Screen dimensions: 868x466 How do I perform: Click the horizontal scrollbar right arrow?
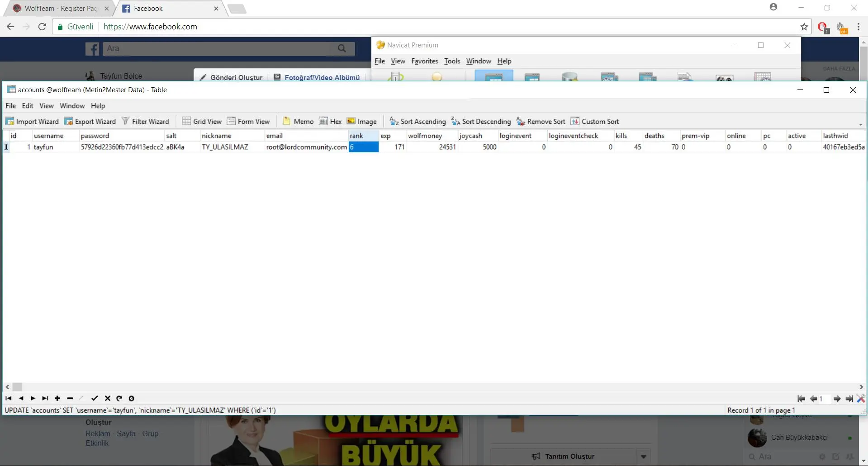pyautogui.click(x=861, y=387)
